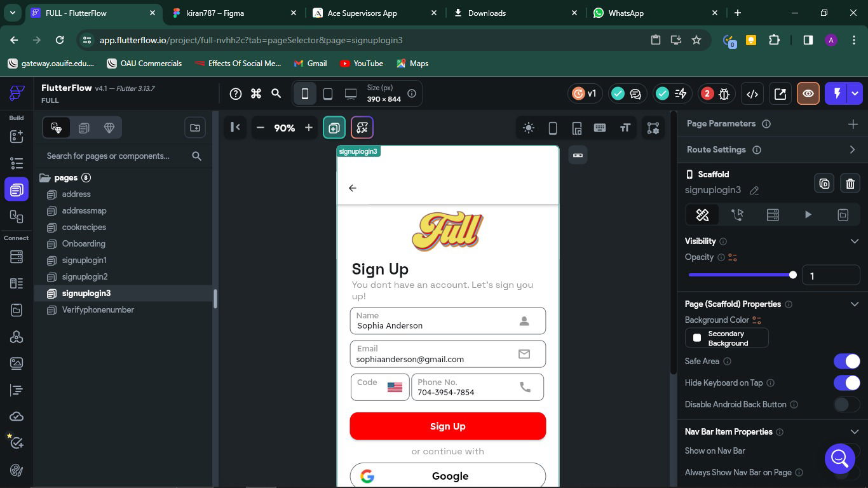Open command palette icon in top toolbar
The image size is (868, 488).
coord(256,93)
